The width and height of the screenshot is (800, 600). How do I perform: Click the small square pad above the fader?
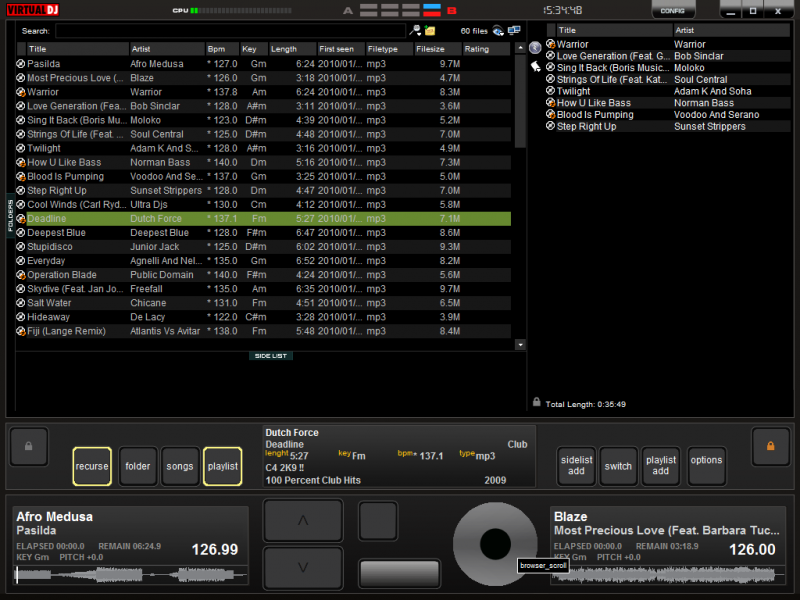[x=378, y=520]
